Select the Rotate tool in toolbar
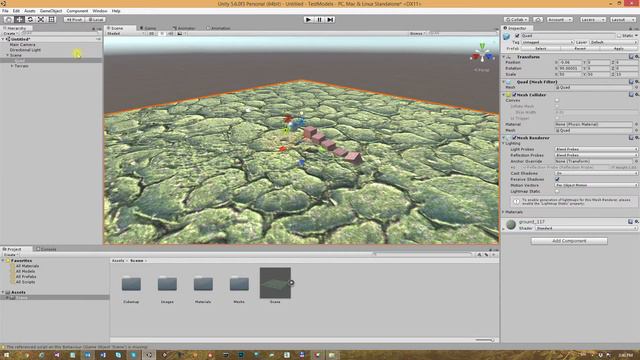This screenshot has height=360, width=640. point(30,20)
